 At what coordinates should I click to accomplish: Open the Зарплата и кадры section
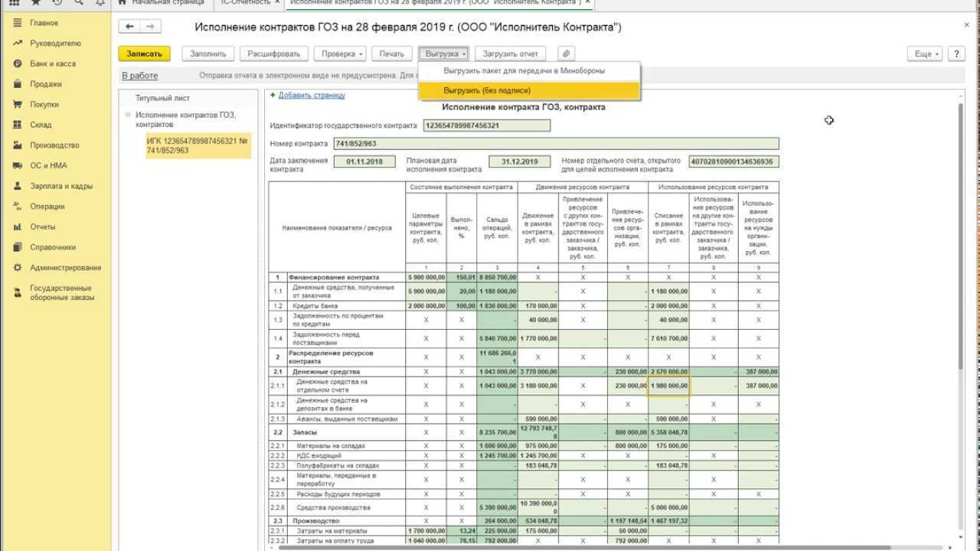click(x=61, y=186)
